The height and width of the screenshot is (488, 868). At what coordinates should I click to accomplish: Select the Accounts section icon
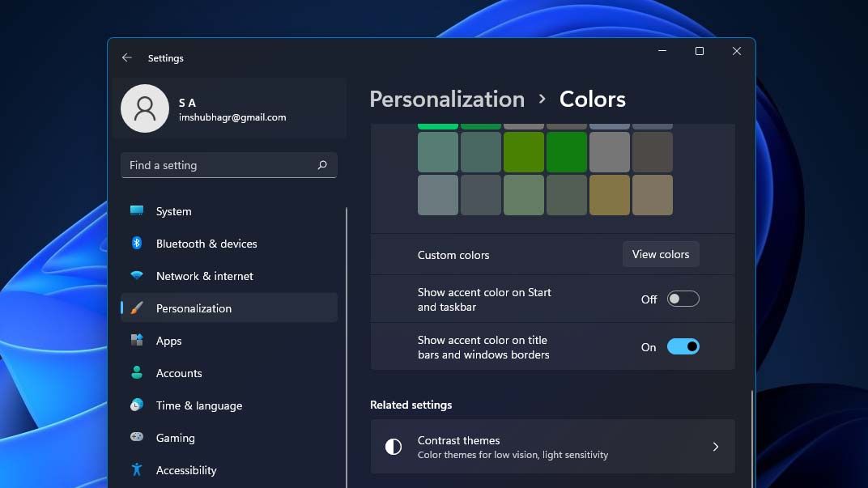click(x=138, y=373)
